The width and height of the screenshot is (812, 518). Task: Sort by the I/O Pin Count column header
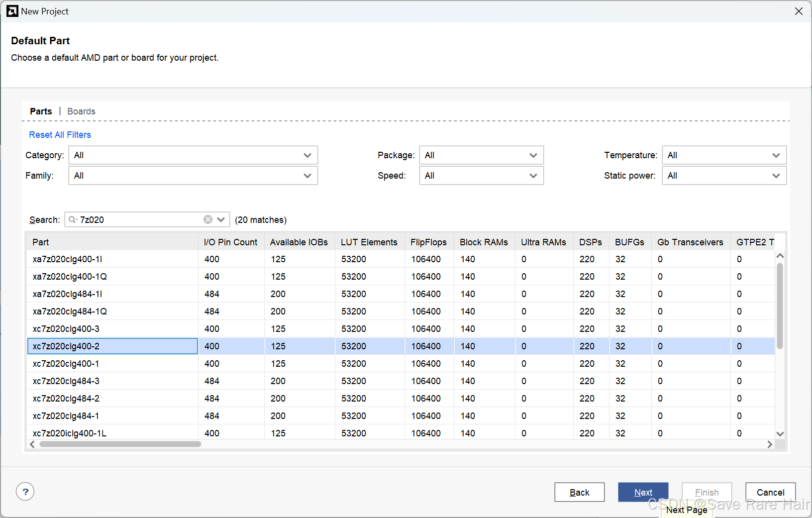231,242
